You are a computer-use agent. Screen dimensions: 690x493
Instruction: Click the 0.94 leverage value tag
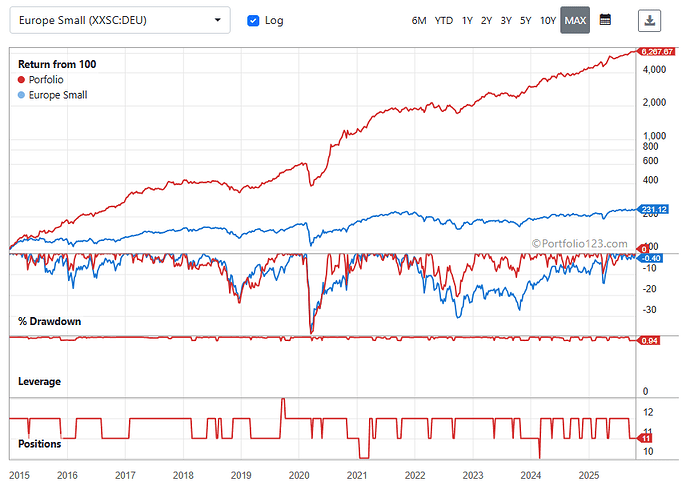click(648, 341)
